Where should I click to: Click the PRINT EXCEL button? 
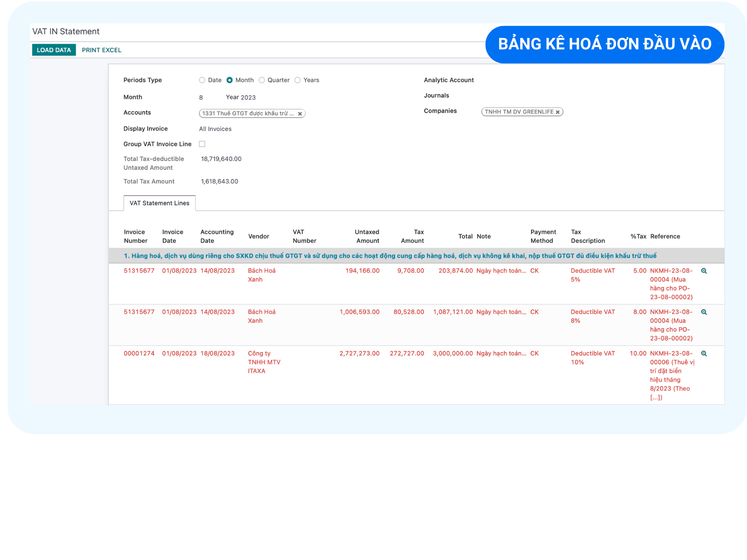tap(102, 50)
